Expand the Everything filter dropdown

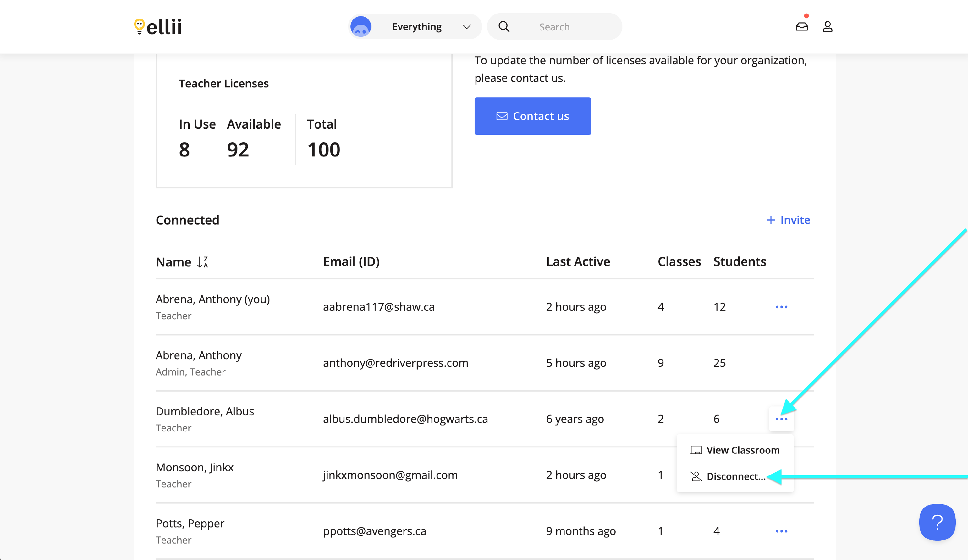tap(417, 27)
